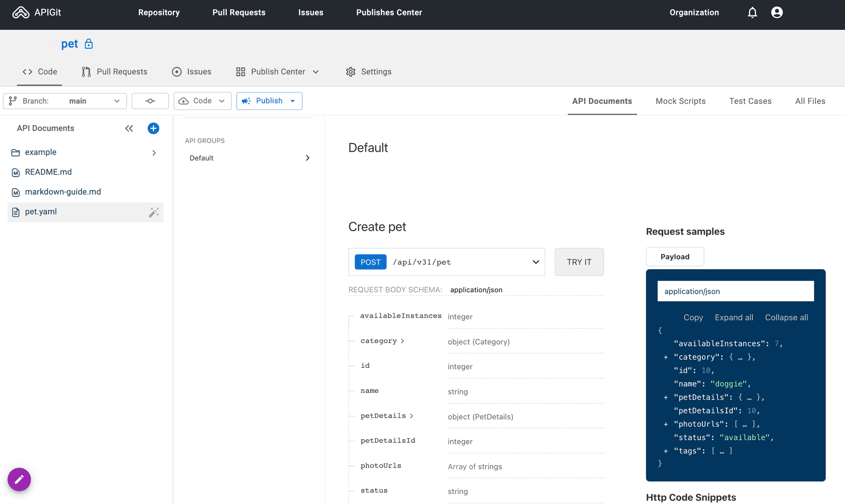
Task: Switch to the Mock Scripts tab
Action: (x=680, y=101)
